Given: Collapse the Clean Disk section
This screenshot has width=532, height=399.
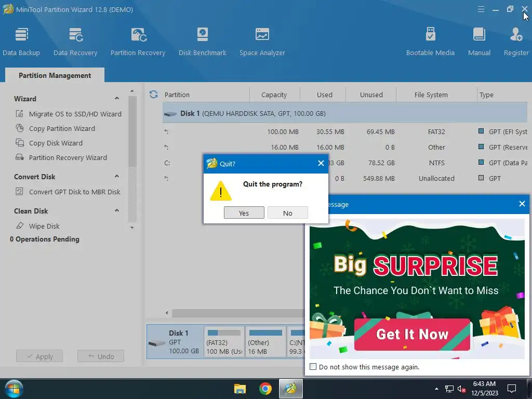Looking at the screenshot, I should pos(117,211).
